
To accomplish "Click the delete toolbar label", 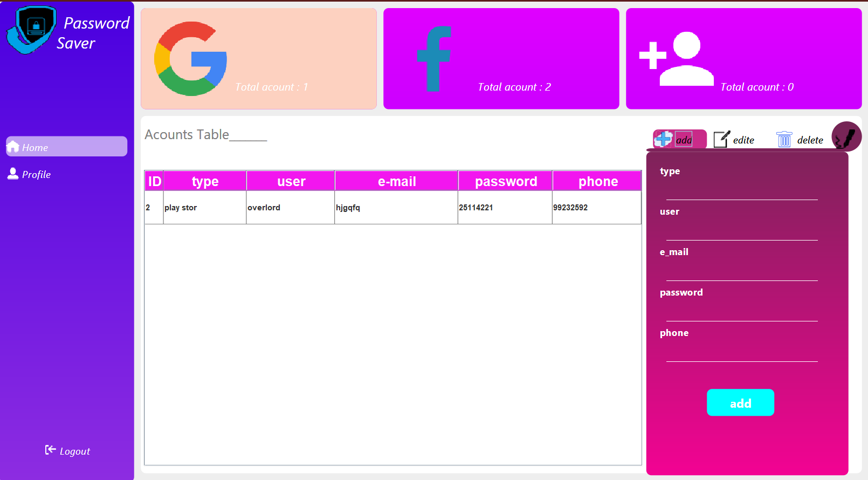I will click(810, 140).
